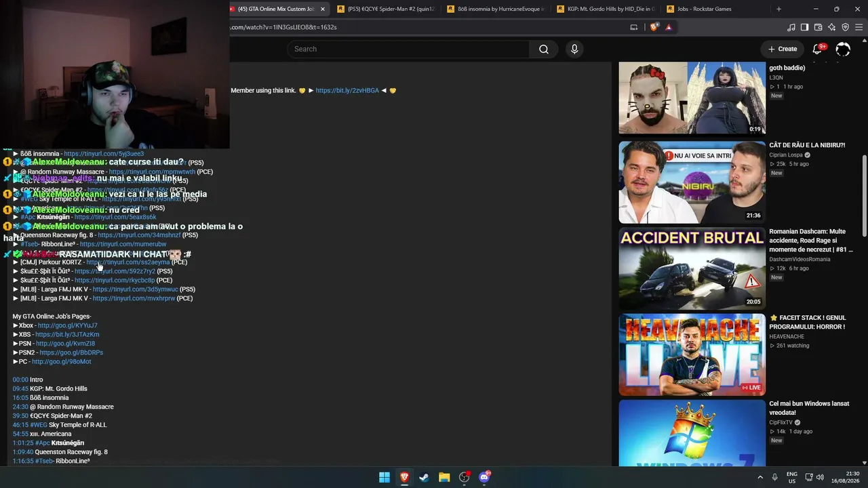Click the YouTube search magnifier button
The height and width of the screenshot is (488, 868).
tap(544, 49)
